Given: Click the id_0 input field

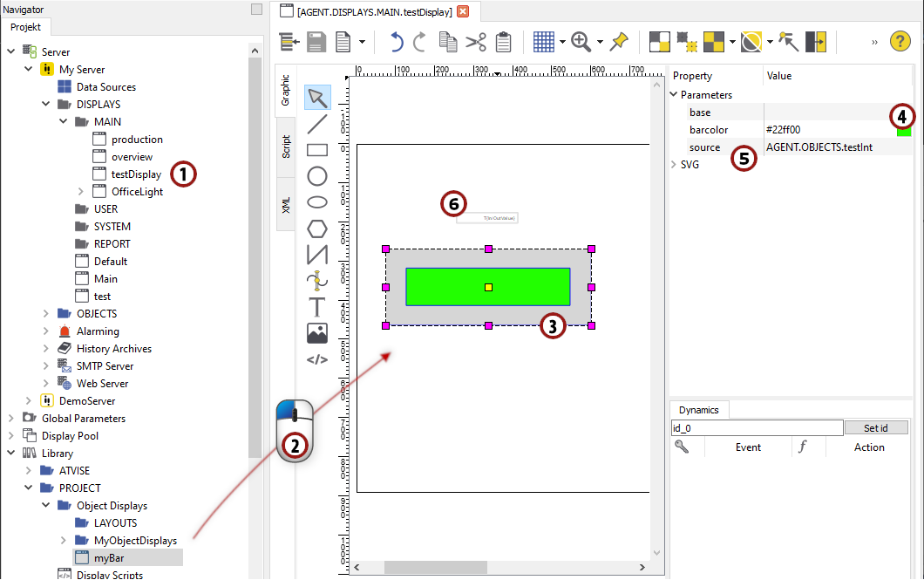Looking at the screenshot, I should click(756, 428).
